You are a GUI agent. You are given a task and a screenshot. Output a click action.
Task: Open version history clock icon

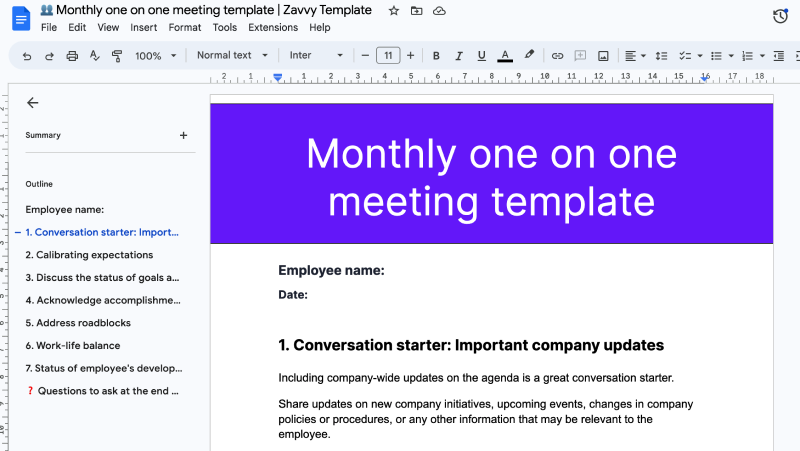(x=780, y=16)
